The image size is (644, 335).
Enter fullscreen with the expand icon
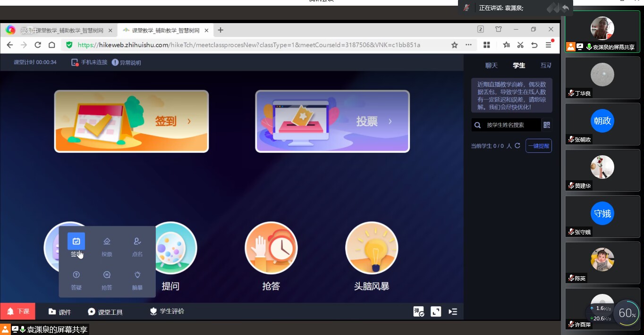click(x=436, y=311)
